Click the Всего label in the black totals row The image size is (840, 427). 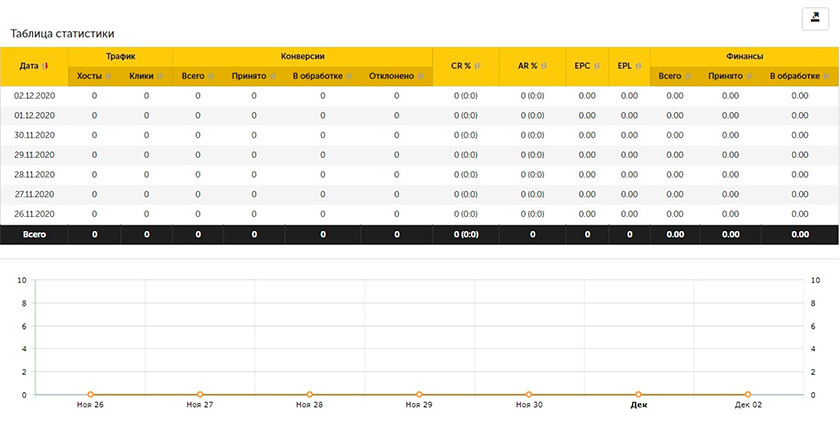(x=34, y=235)
